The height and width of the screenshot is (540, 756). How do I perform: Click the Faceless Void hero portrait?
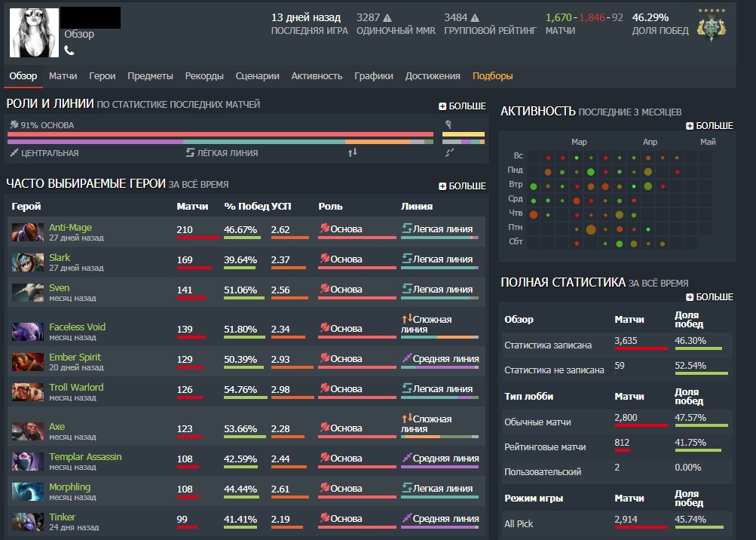click(28, 332)
